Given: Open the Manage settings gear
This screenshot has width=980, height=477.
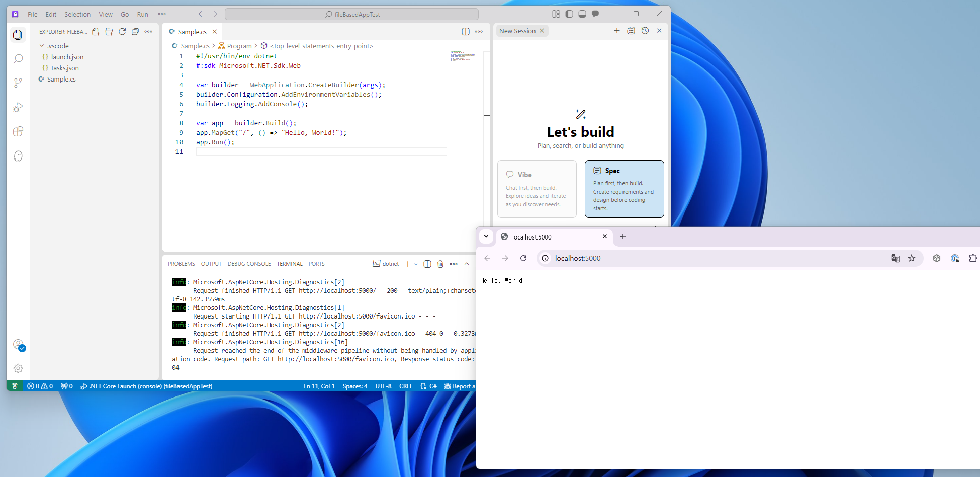Looking at the screenshot, I should [18, 368].
